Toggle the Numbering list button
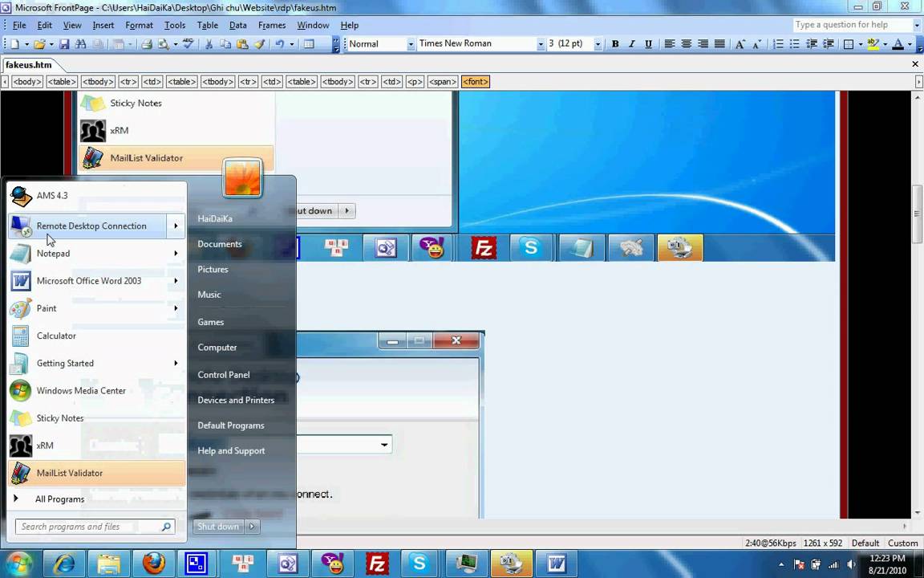Viewport: 924px width, 578px height. (778, 44)
